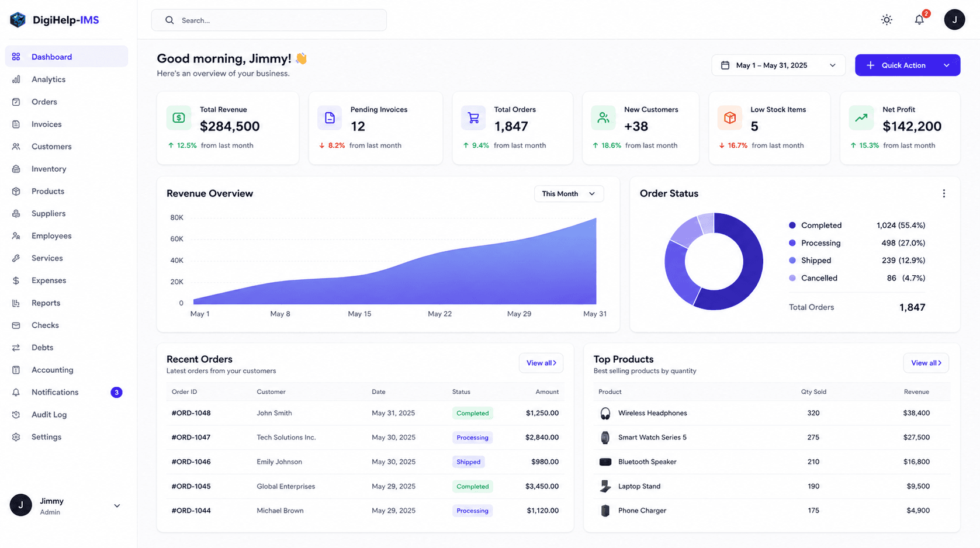This screenshot has width=980, height=548.
Task: Open Customers in sidebar
Action: tap(66, 147)
